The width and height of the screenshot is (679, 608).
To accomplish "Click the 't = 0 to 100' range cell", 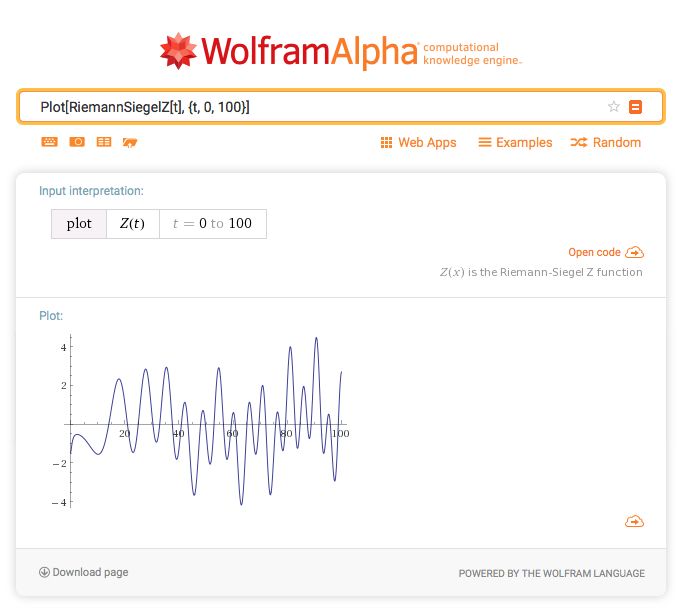I will click(212, 224).
